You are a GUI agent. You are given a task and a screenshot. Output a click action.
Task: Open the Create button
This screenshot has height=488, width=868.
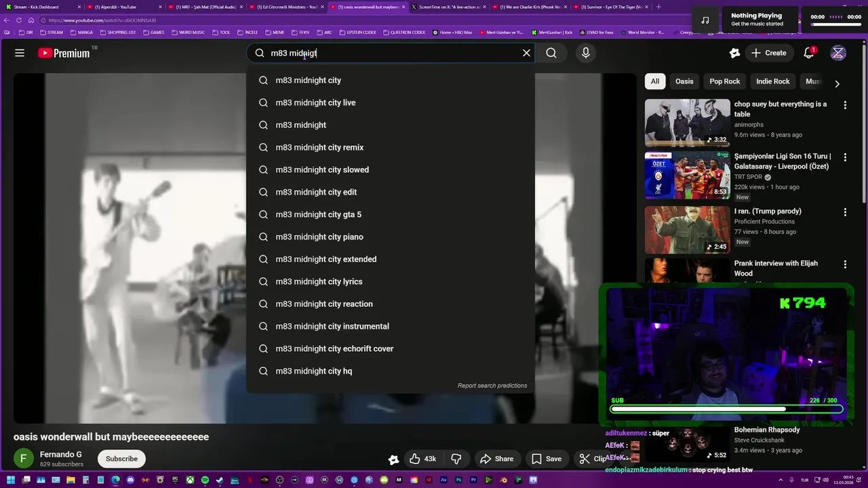[x=768, y=53]
